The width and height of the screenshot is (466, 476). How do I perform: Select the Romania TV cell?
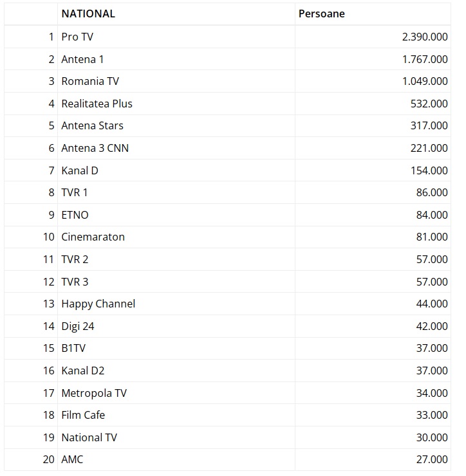click(x=90, y=81)
